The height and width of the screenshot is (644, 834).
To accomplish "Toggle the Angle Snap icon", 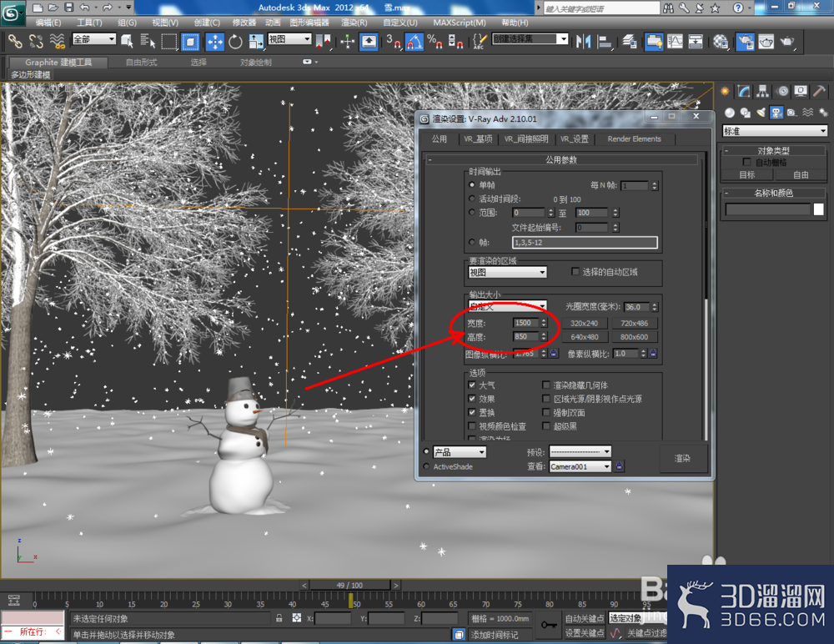I will (x=414, y=42).
